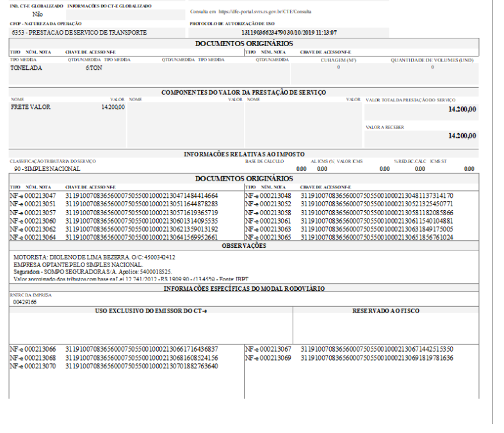Click the MOTORISTA: DIOLENO DE LIMA BEZERRA line
The height and width of the screenshot is (433, 504).
pos(94,257)
